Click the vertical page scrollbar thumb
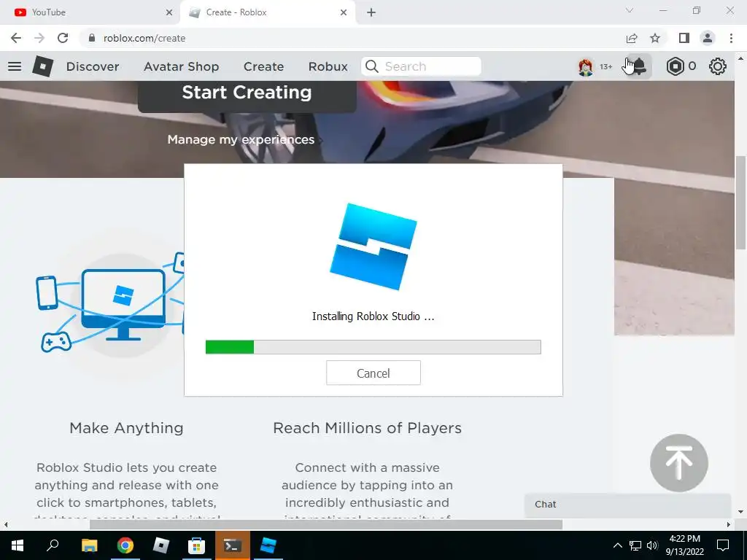Screen dimensions: 747x560 pyautogui.click(x=741, y=203)
